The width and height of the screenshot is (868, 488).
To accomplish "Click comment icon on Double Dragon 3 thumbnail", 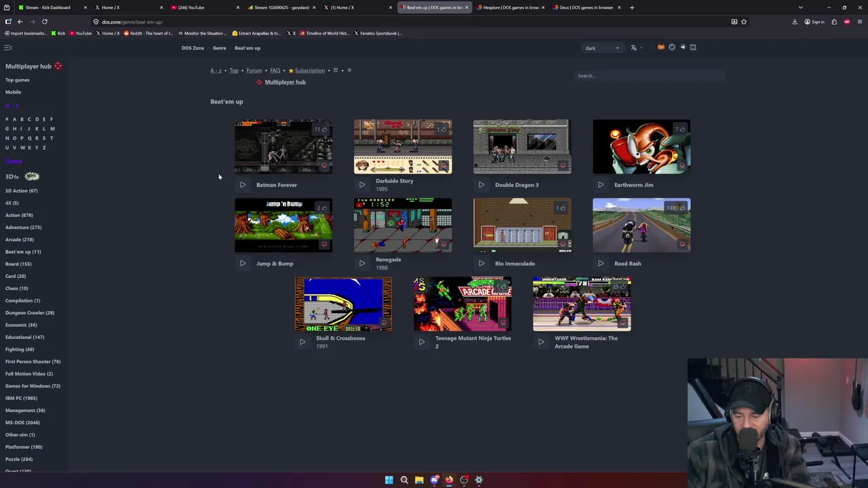I will point(563,165).
